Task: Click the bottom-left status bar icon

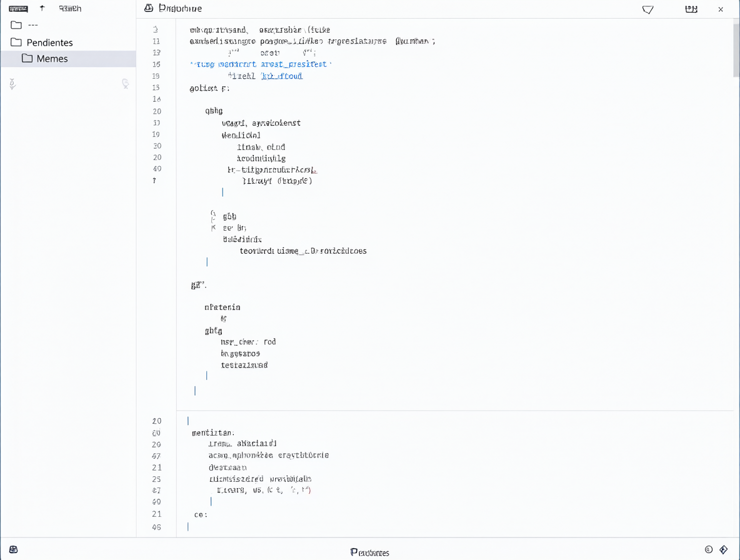Action: click(13, 549)
